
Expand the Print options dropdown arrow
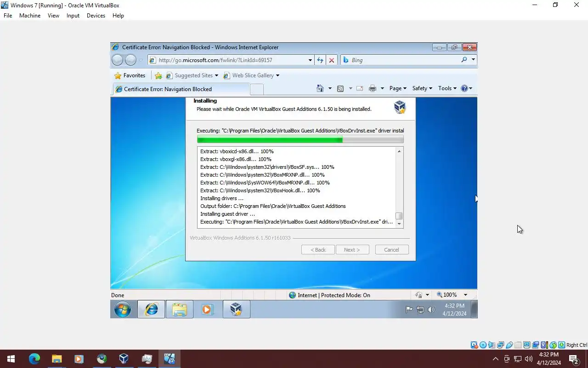[x=382, y=88]
